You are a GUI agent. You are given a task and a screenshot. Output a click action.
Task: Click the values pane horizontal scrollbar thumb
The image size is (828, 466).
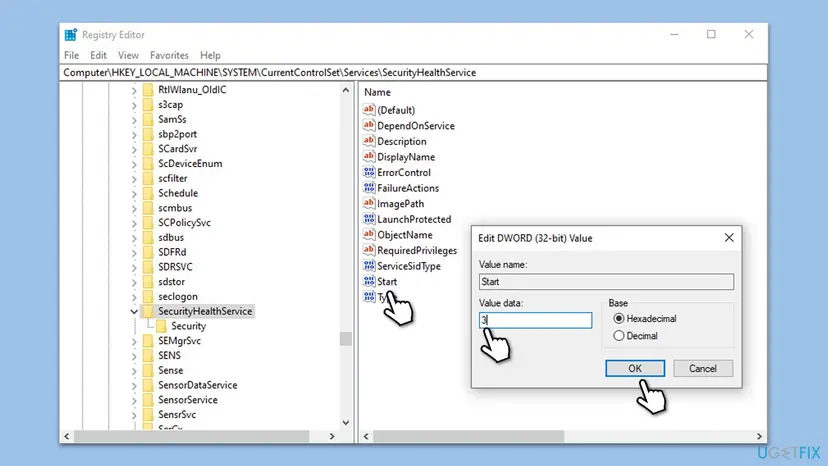point(468,436)
